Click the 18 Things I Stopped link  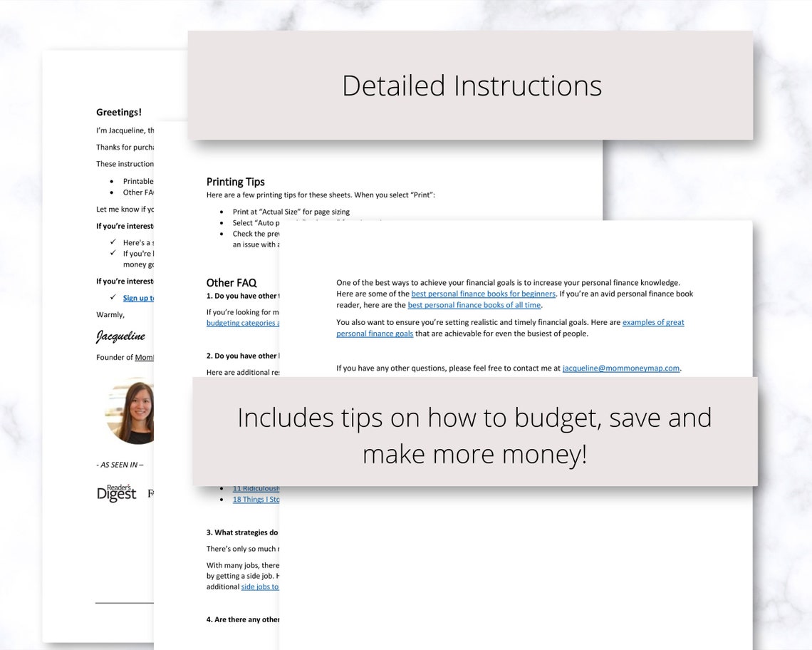click(x=256, y=500)
